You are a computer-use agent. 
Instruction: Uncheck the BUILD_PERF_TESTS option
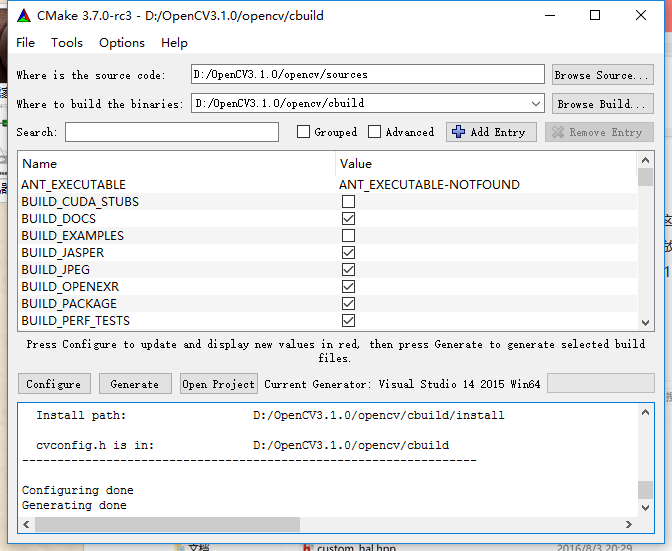(348, 320)
